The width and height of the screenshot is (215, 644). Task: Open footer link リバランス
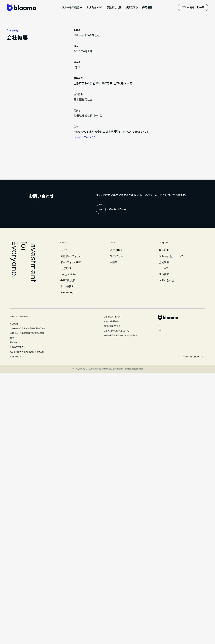click(x=66, y=268)
